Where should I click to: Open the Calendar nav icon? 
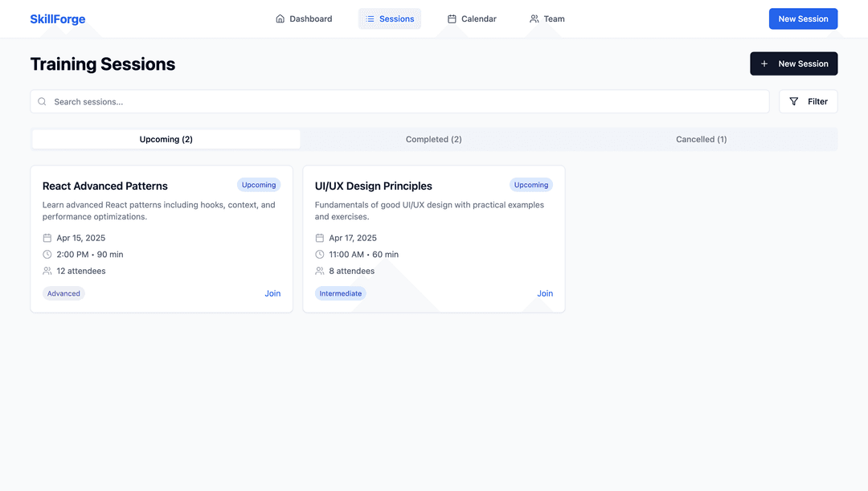452,18
